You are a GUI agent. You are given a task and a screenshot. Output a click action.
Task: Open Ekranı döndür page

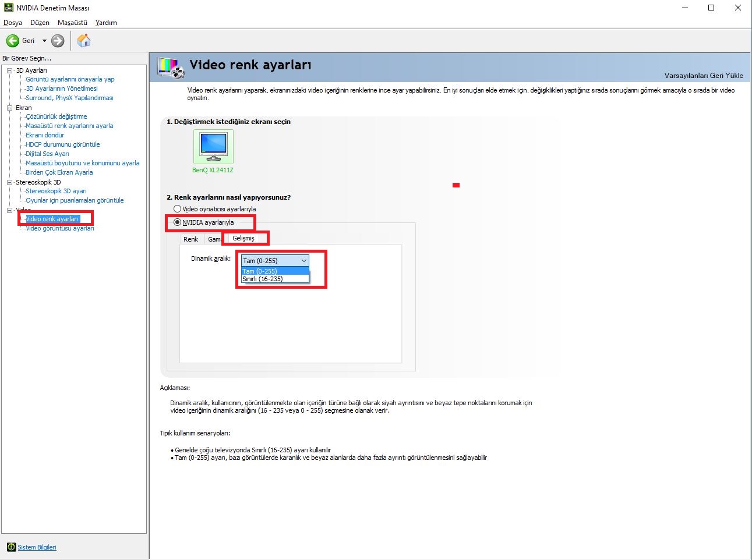(x=45, y=135)
